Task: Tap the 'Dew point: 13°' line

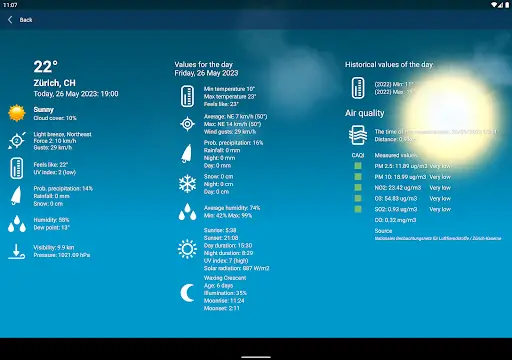Action: 51,228
